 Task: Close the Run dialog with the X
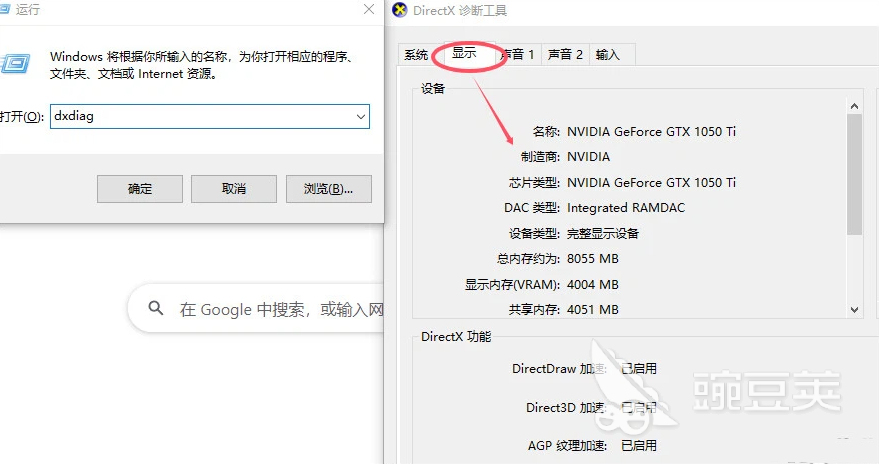pyautogui.click(x=369, y=9)
